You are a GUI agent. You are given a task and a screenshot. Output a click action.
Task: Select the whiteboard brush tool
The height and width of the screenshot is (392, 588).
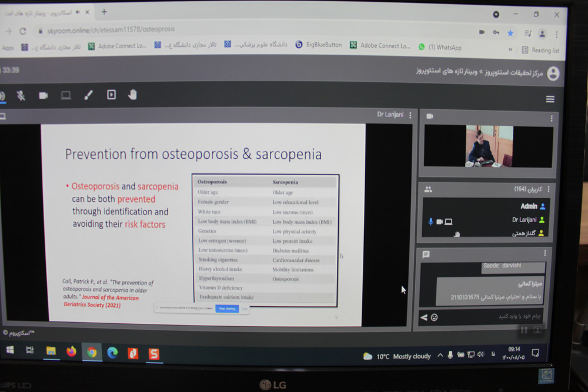click(88, 96)
